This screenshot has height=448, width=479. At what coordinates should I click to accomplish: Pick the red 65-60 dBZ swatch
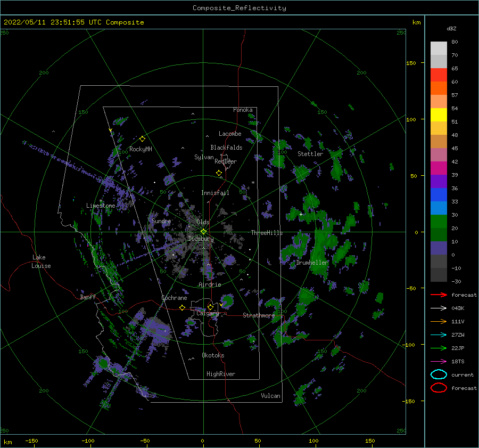tap(439, 75)
